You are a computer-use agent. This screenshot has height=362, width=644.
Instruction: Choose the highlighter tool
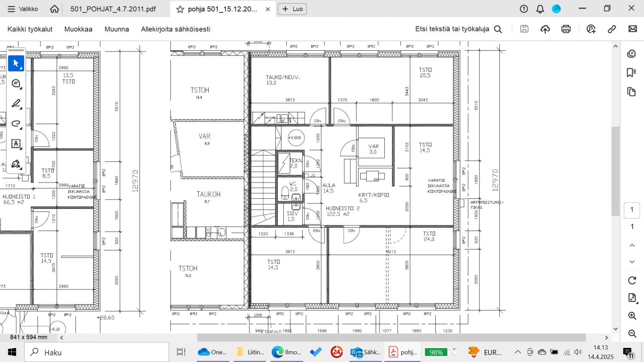(x=16, y=103)
